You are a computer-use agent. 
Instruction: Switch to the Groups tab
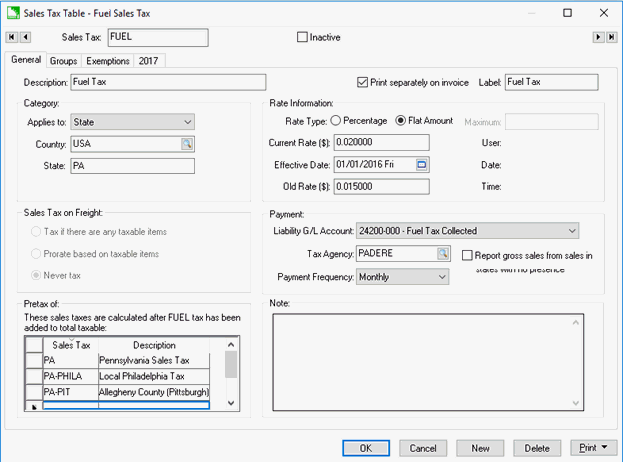click(x=63, y=61)
